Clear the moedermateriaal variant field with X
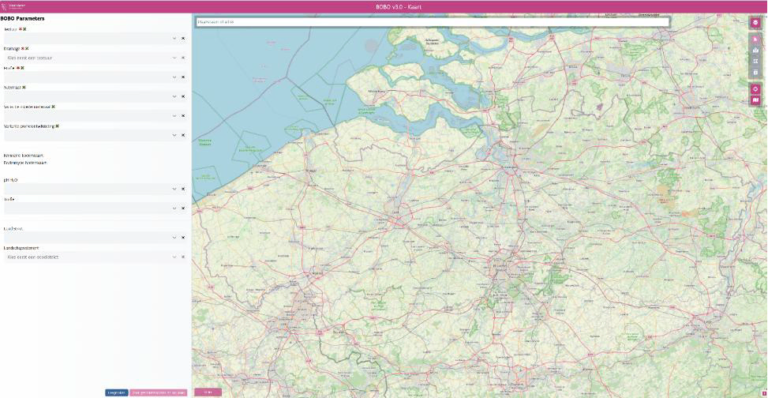 pyautogui.click(x=183, y=116)
